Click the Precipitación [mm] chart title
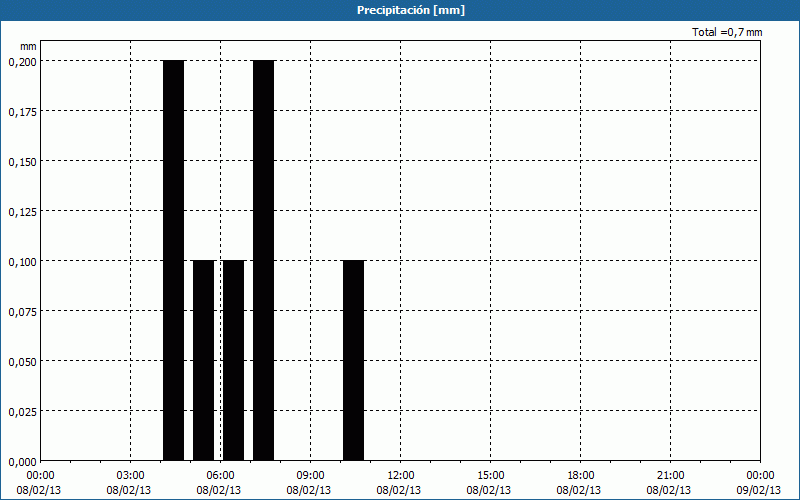This screenshot has width=800, height=500. pyautogui.click(x=411, y=10)
